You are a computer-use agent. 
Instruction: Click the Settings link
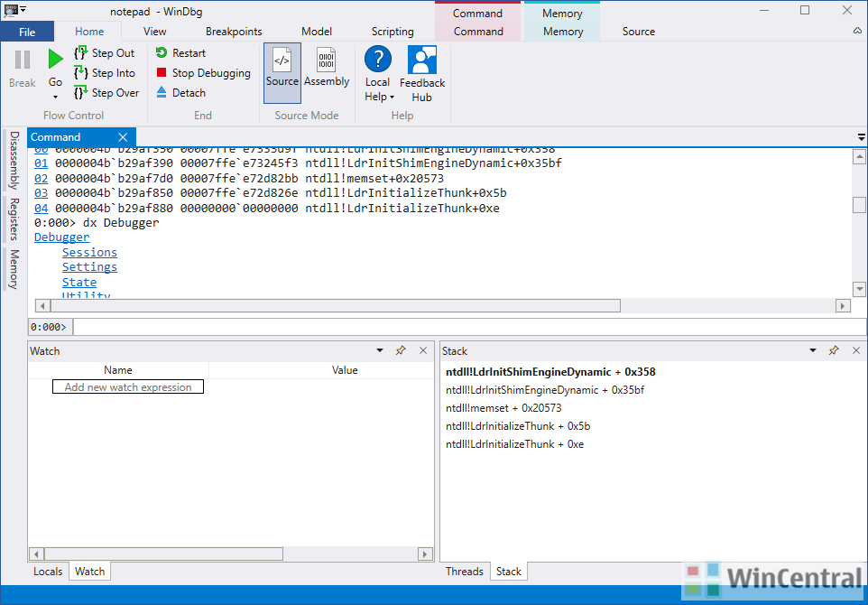(x=89, y=267)
